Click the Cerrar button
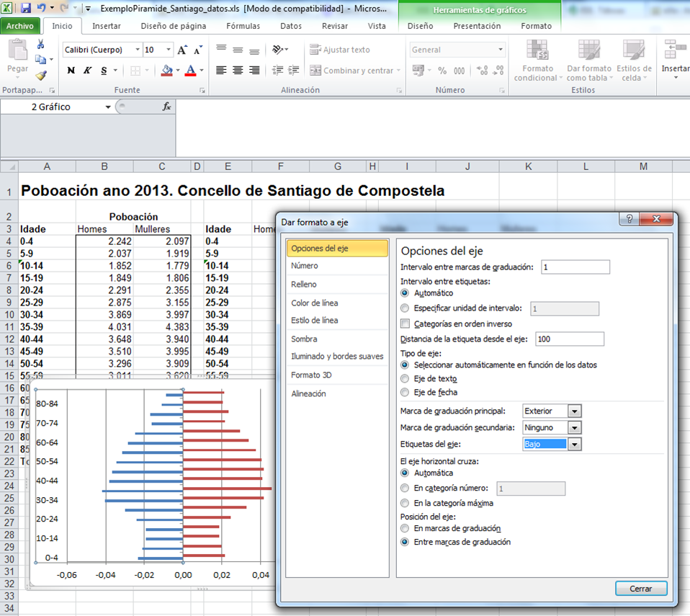The width and height of the screenshot is (690, 616). [x=641, y=589]
